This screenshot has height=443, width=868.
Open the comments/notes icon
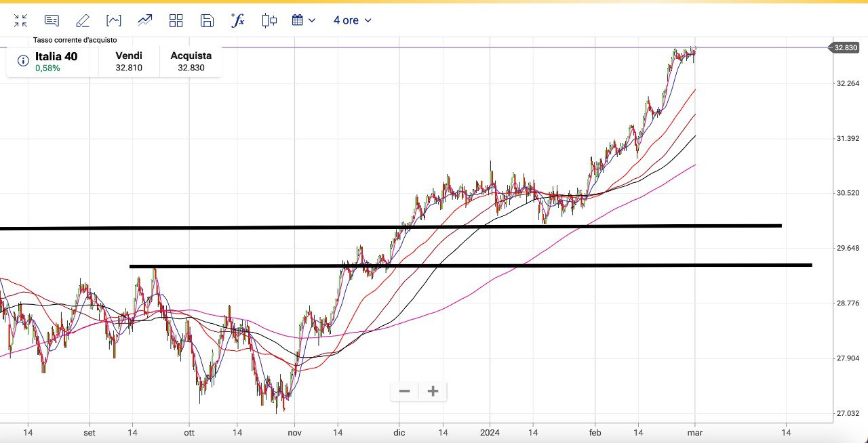[x=52, y=20]
